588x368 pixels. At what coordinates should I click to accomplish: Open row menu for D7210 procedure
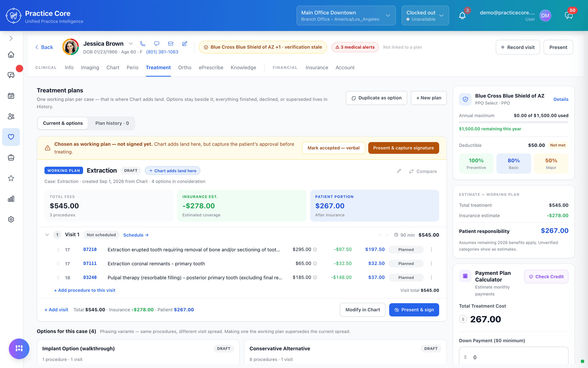[x=431, y=250]
